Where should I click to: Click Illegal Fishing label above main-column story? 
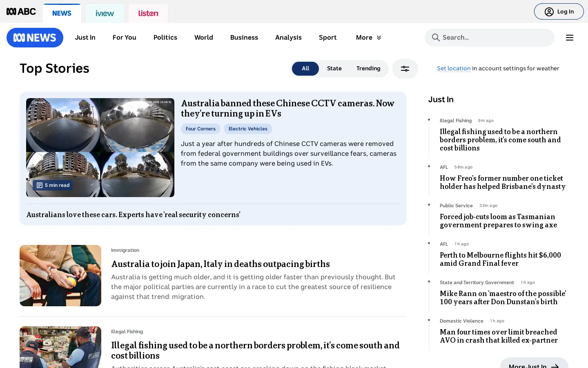[x=127, y=332]
